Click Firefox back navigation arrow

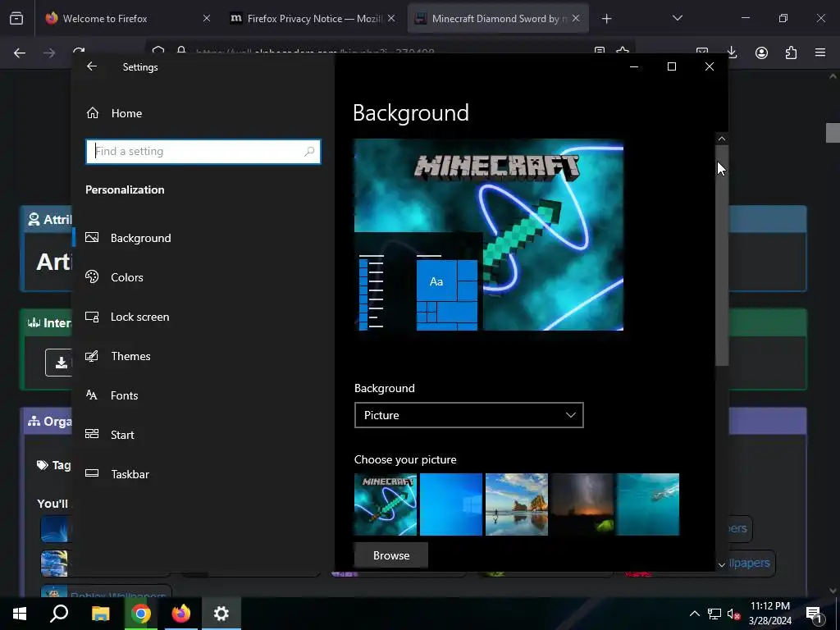click(20, 52)
